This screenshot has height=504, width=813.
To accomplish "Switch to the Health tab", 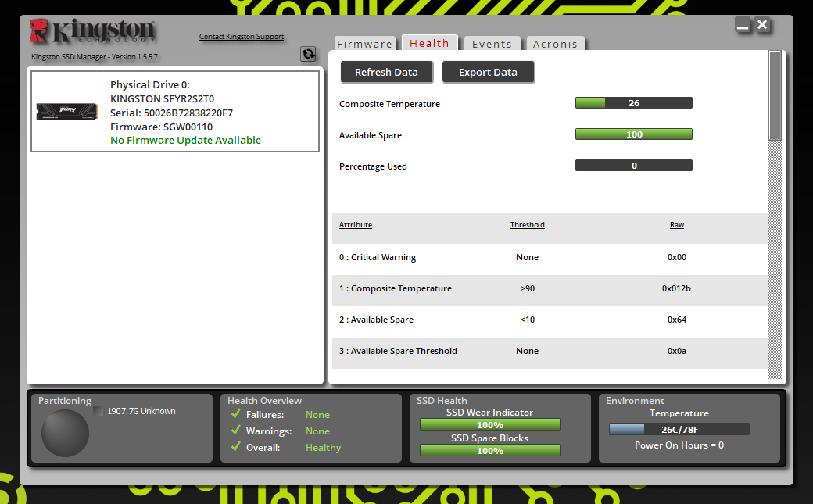I will (429, 42).
